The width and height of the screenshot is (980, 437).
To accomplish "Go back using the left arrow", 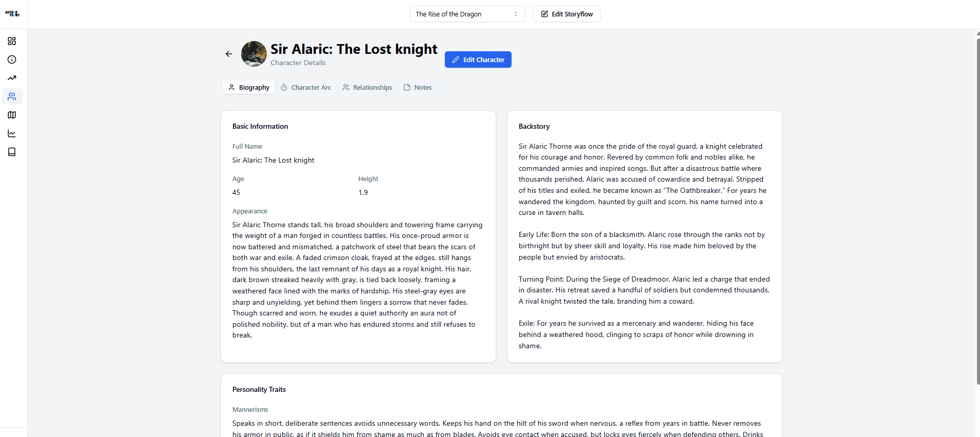I will point(229,54).
